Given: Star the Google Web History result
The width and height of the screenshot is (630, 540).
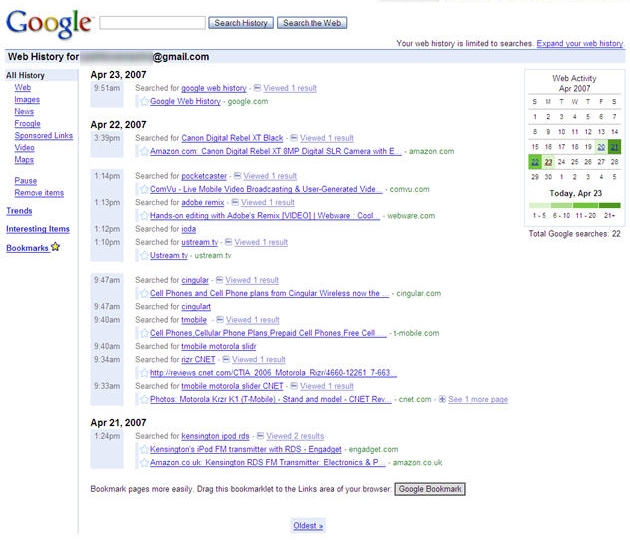Looking at the screenshot, I should pos(144,102).
